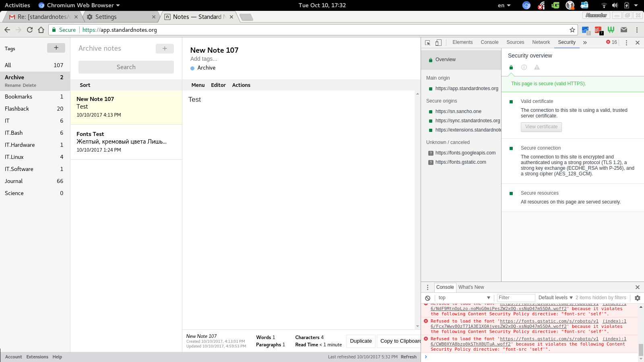The image size is (644, 362).
Task: Switch to the Elements tab in DevTools
Action: click(x=462, y=42)
